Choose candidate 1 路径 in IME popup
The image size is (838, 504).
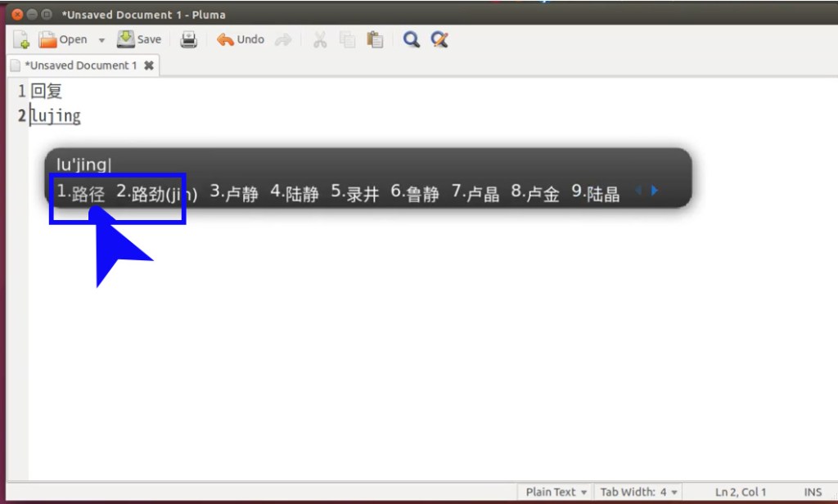click(x=82, y=193)
